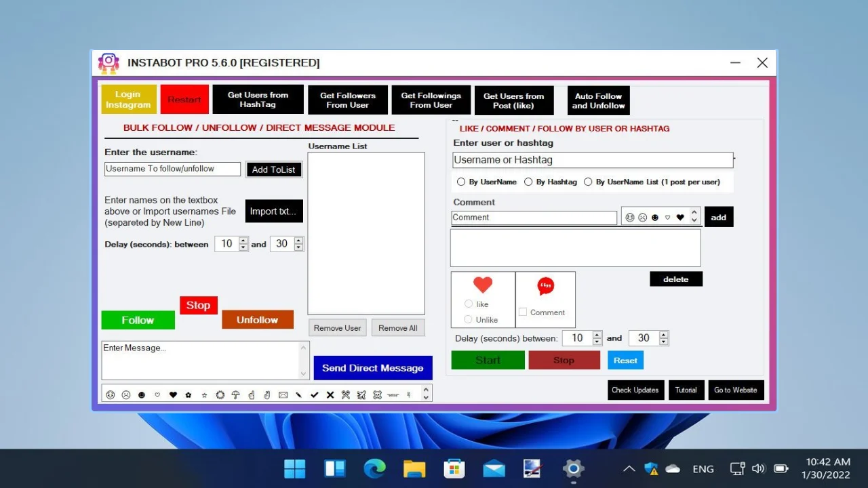The width and height of the screenshot is (868, 488).
Task: Increase bulk follow maximum delay of 30
Action: (x=299, y=240)
